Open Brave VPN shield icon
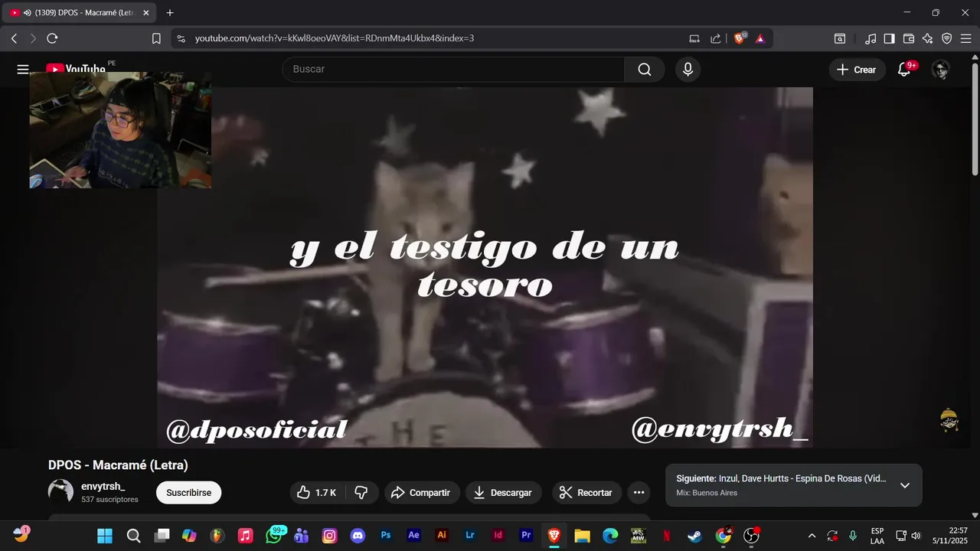 coord(947,38)
